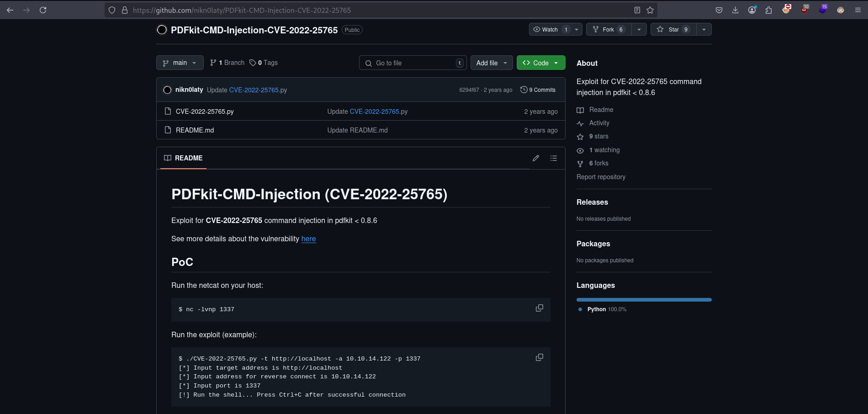Open Firefox account icon
This screenshot has height=414, width=868.
coord(752,10)
